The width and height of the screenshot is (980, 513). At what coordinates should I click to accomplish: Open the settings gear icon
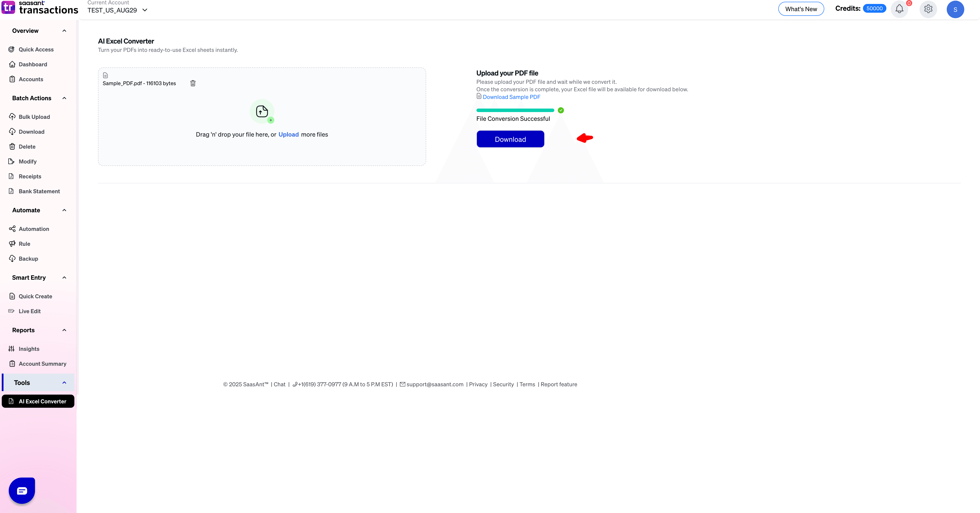928,9
